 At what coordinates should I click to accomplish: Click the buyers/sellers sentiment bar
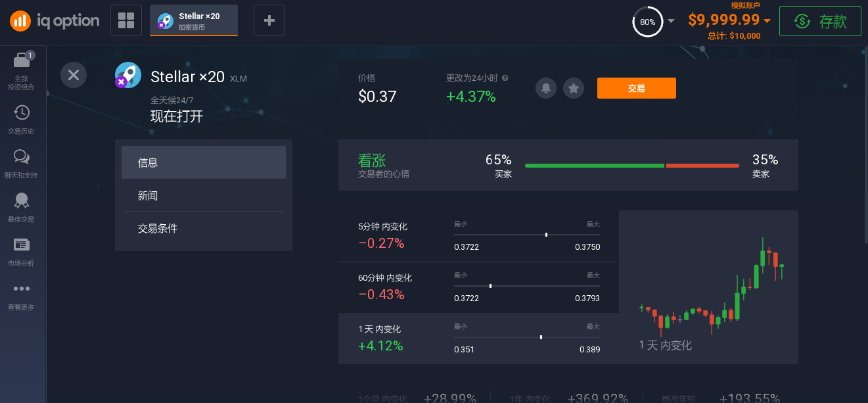(x=632, y=166)
